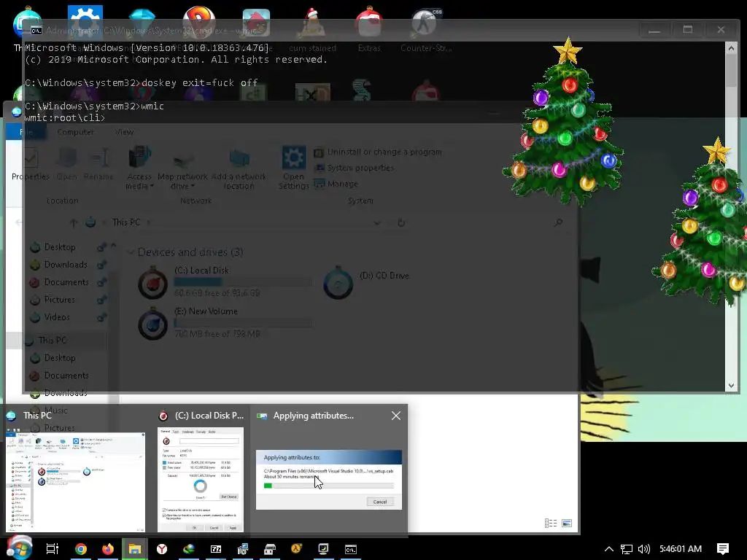
Task: Click This PC in the address bar
Action: coord(126,222)
